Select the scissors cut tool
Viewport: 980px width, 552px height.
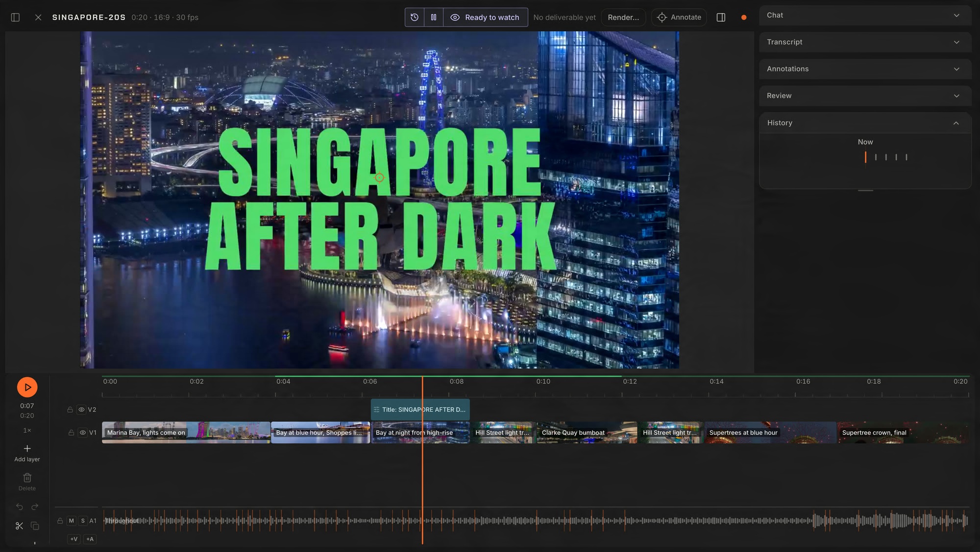tap(20, 526)
